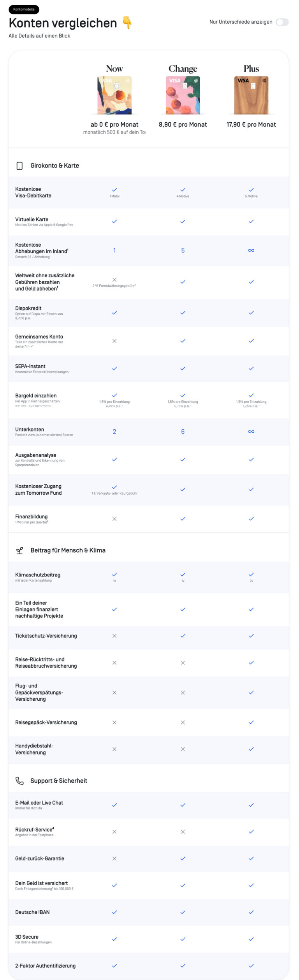The image size is (299, 980).
Task: Click Plus checkmark for Handydiebstahl-Versicherung
Action: (x=252, y=749)
